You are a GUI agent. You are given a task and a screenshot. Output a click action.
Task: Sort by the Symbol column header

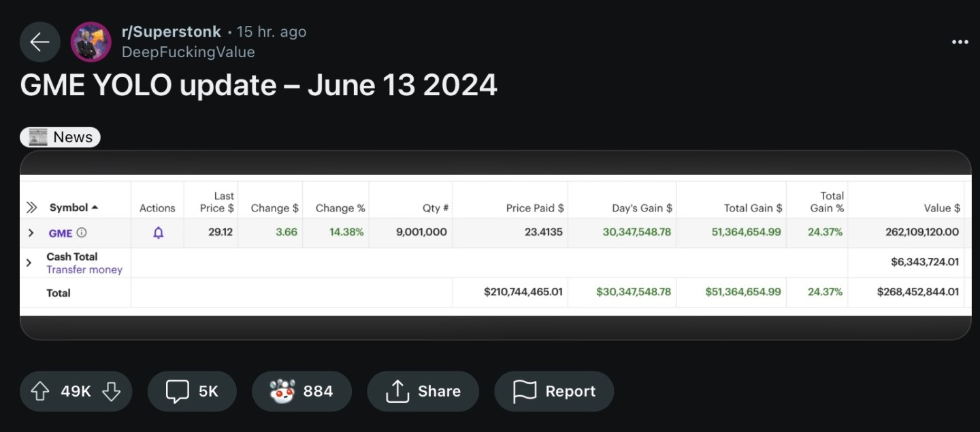(73, 207)
